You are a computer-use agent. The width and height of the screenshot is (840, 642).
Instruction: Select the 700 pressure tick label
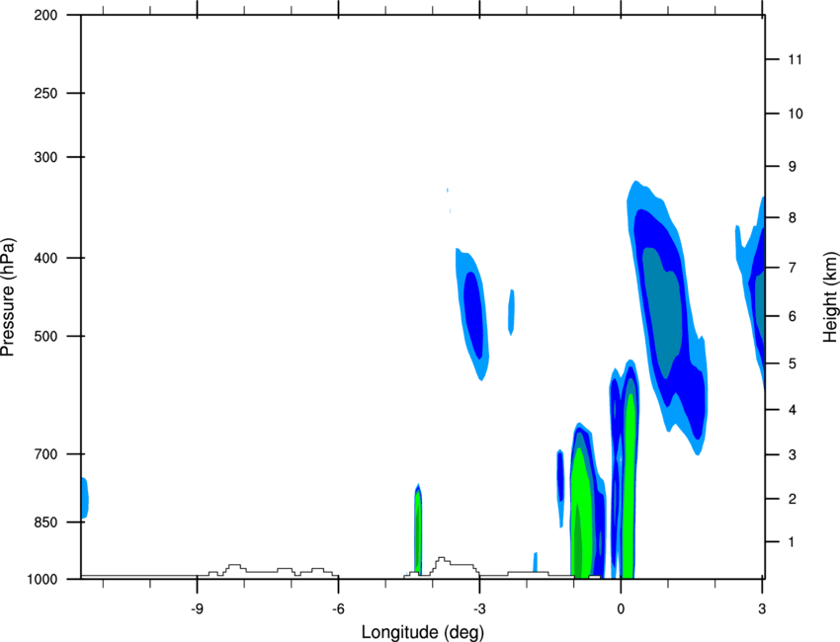point(45,454)
